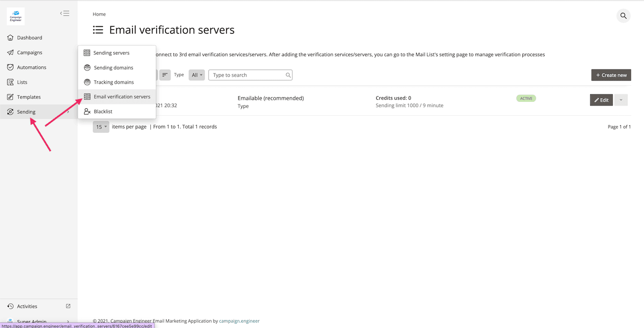Go to Campaigns in the sidebar

30,53
